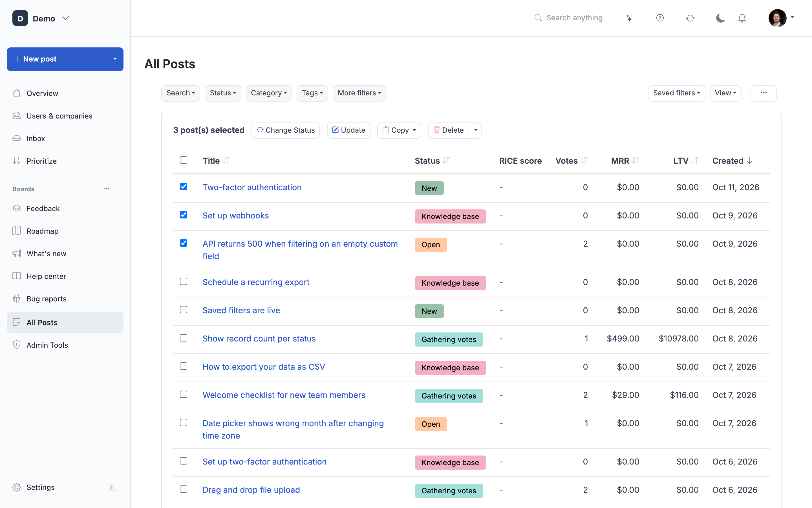
Task: Collapse sidebar using panel icon near Settings
Action: coord(113,487)
